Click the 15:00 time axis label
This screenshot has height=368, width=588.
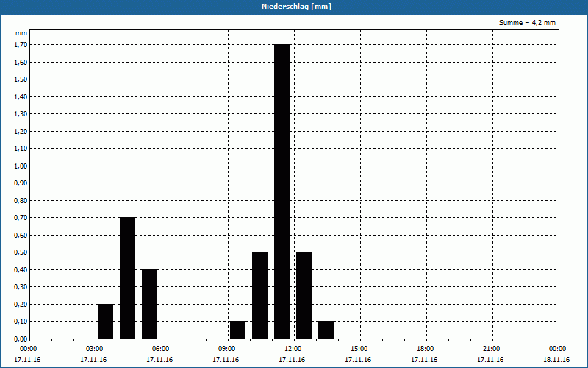pyautogui.click(x=359, y=349)
